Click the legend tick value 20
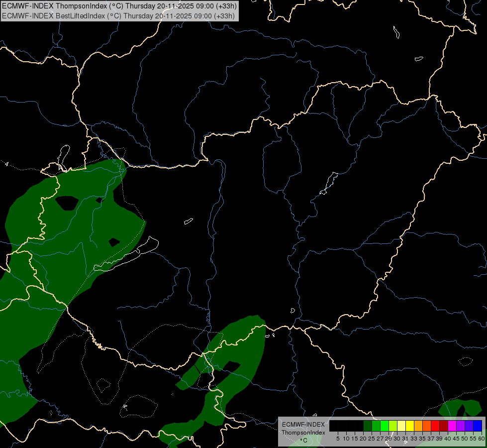The height and width of the screenshot is (448, 487). click(x=363, y=439)
